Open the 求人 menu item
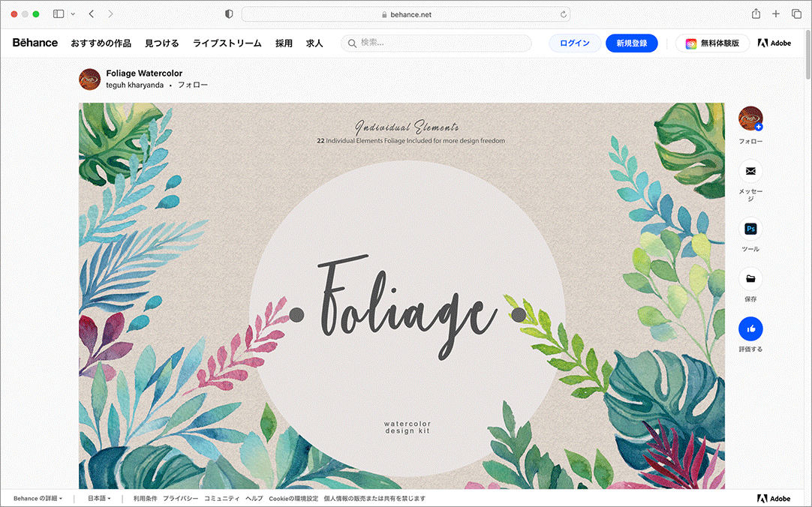Viewport: 812px width, 507px height. tap(314, 43)
